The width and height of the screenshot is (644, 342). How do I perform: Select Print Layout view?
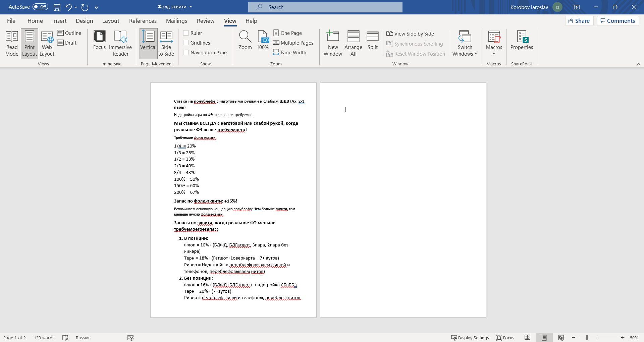click(30, 44)
